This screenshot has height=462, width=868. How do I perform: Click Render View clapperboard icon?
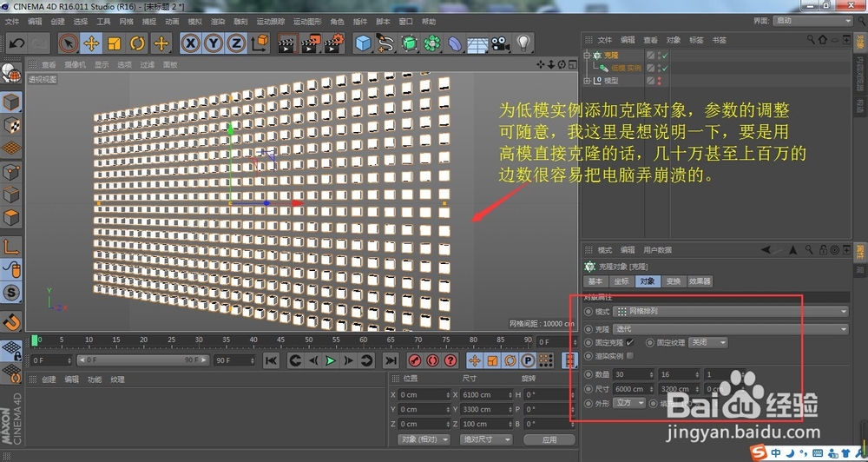click(x=287, y=43)
